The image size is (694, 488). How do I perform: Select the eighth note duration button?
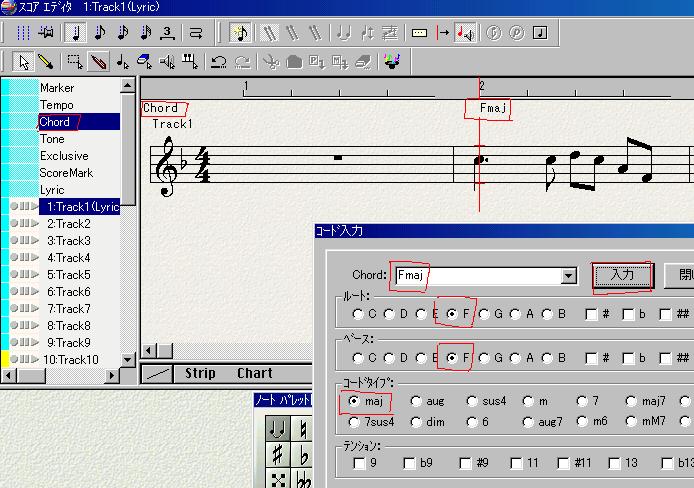click(x=100, y=33)
